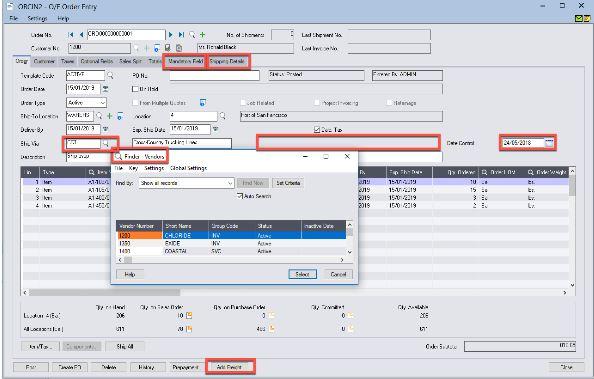594x379 pixels.
Task: Open Global Settings menu in Finder
Action: tap(188, 168)
